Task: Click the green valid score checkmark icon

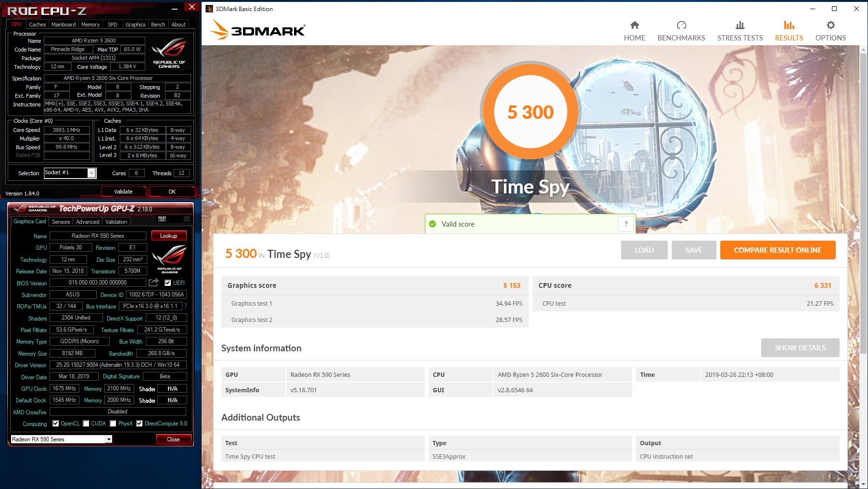Action: [x=433, y=224]
